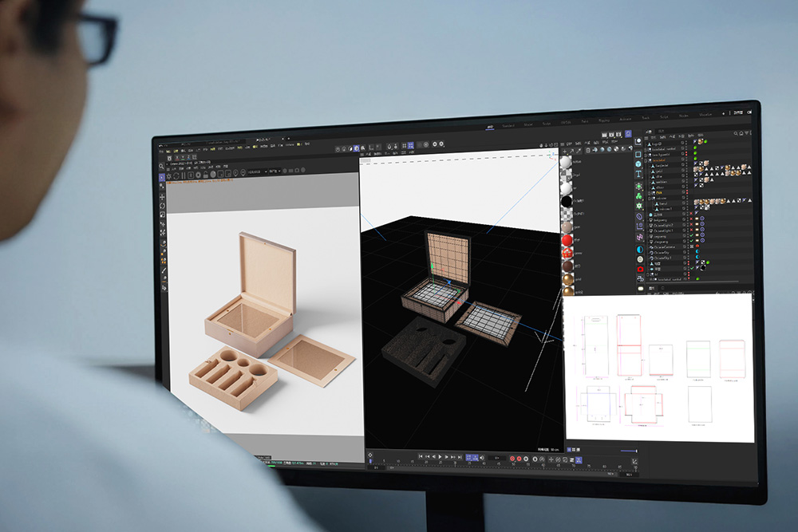Select the Move tool in left toolbar
The width and height of the screenshot is (798, 532).
(163, 196)
